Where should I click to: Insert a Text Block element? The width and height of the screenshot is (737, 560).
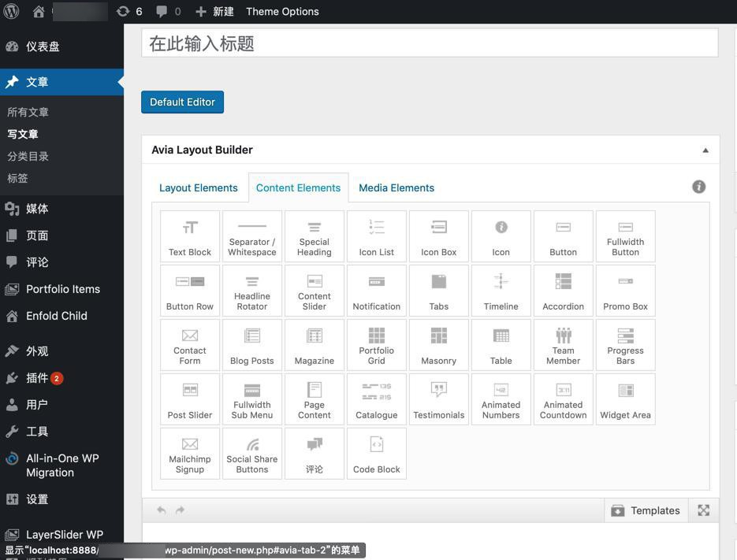click(190, 236)
